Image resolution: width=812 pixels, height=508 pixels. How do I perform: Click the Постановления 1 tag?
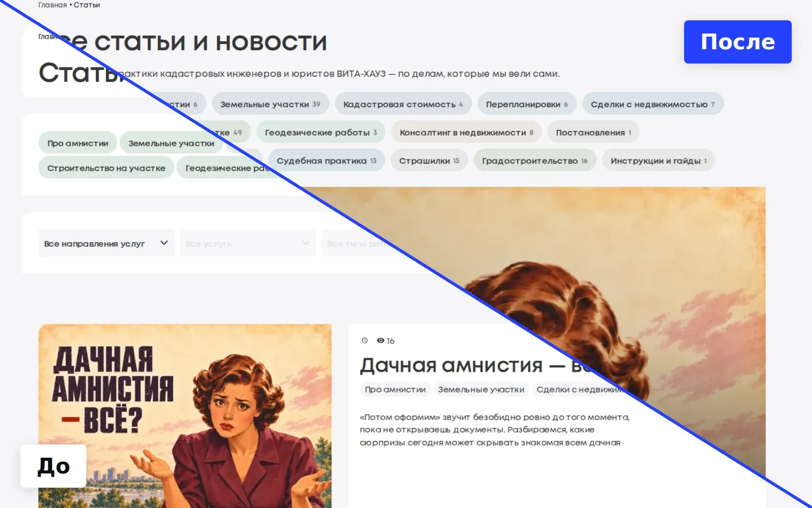(593, 133)
